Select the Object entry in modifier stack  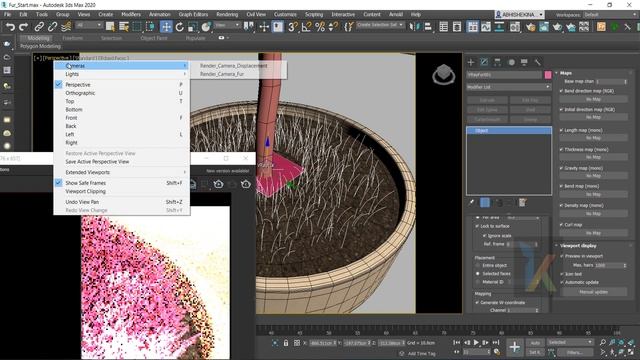509,131
